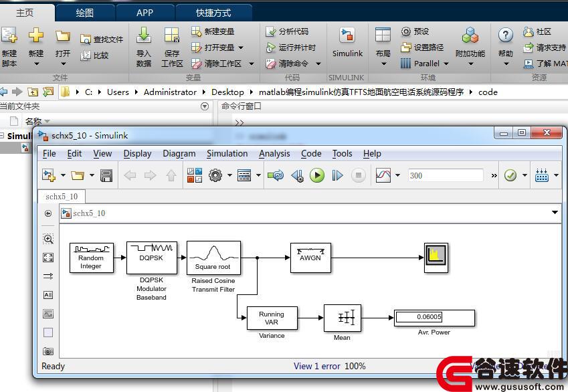
Task: Select the Random Integer block
Action: [91, 258]
